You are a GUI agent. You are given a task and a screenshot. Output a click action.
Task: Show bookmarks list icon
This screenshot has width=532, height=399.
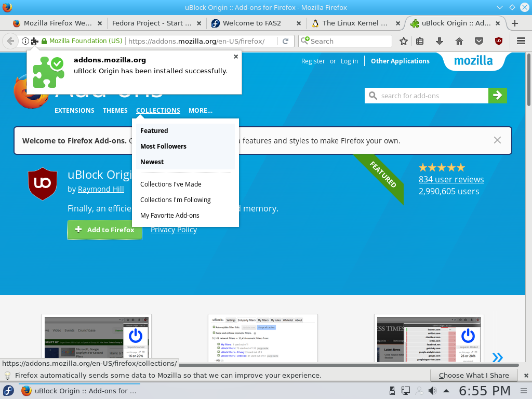pos(420,41)
